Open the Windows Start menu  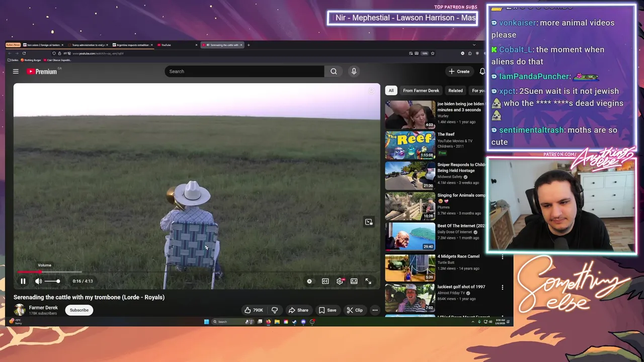206,322
